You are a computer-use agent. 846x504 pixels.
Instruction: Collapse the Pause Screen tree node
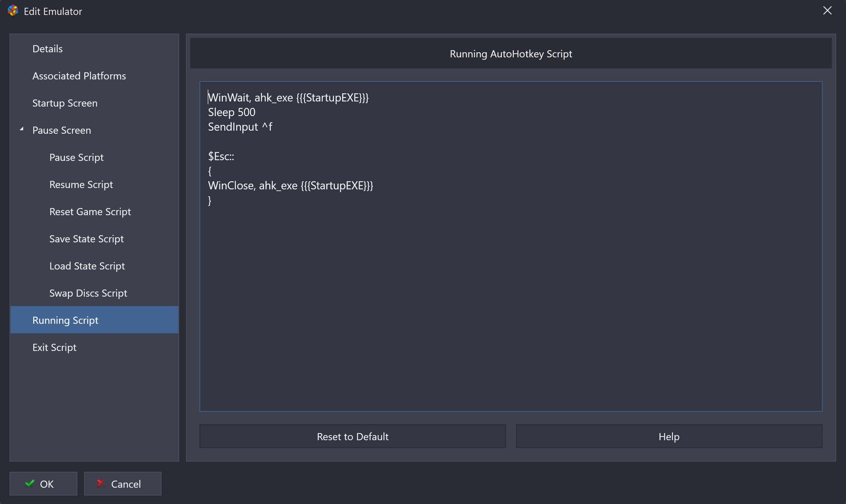pos(22,129)
